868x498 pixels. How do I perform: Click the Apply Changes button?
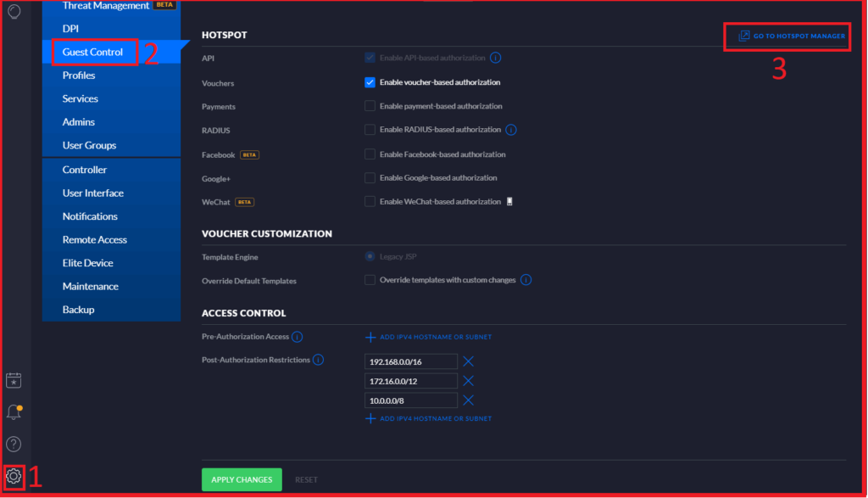pos(241,478)
